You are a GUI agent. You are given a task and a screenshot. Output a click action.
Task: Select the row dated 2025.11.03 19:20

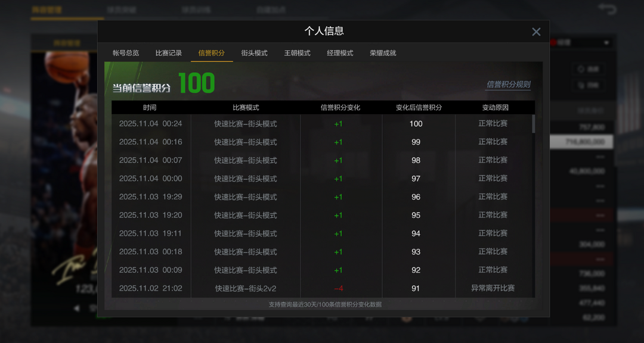[x=322, y=215]
